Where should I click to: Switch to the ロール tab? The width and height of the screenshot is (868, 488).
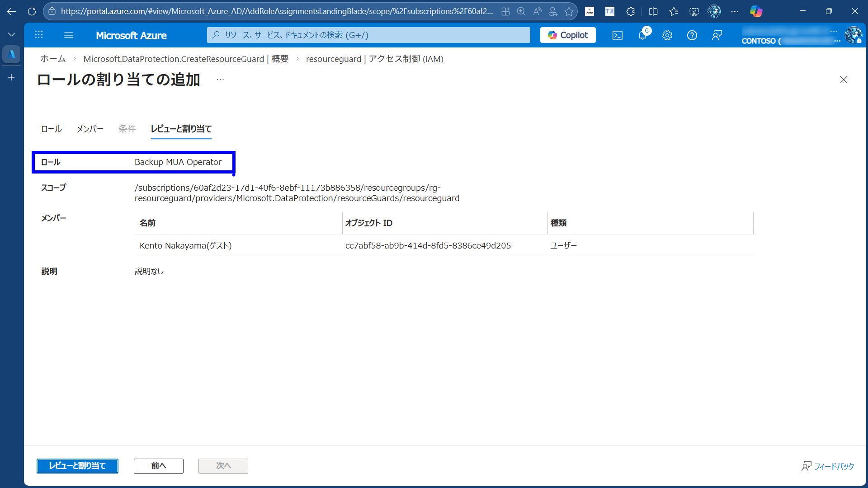[x=51, y=129]
